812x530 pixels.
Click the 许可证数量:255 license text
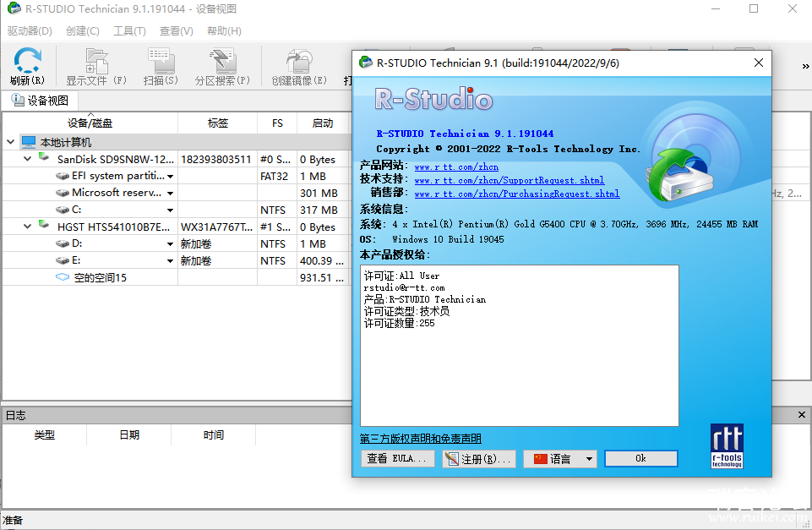[x=400, y=323]
